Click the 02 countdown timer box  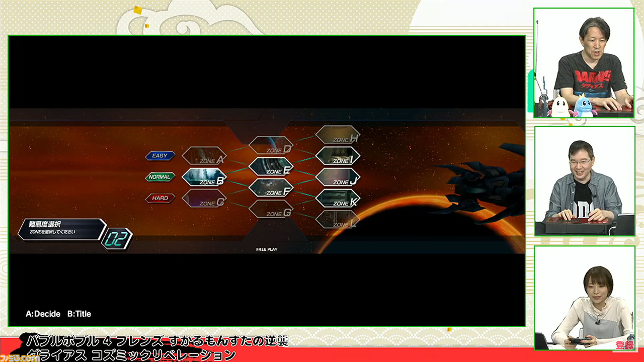(x=117, y=239)
